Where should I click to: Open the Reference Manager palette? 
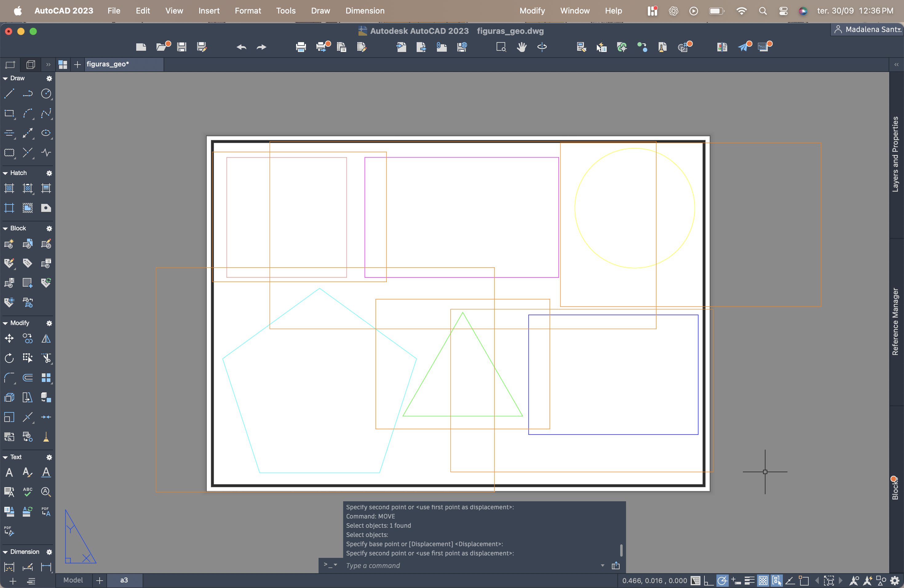(895, 321)
